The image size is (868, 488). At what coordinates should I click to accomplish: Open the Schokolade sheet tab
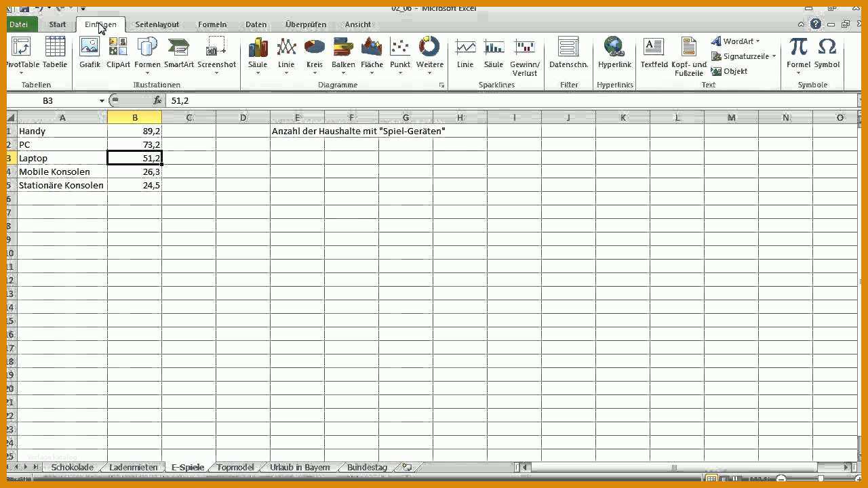(x=73, y=467)
